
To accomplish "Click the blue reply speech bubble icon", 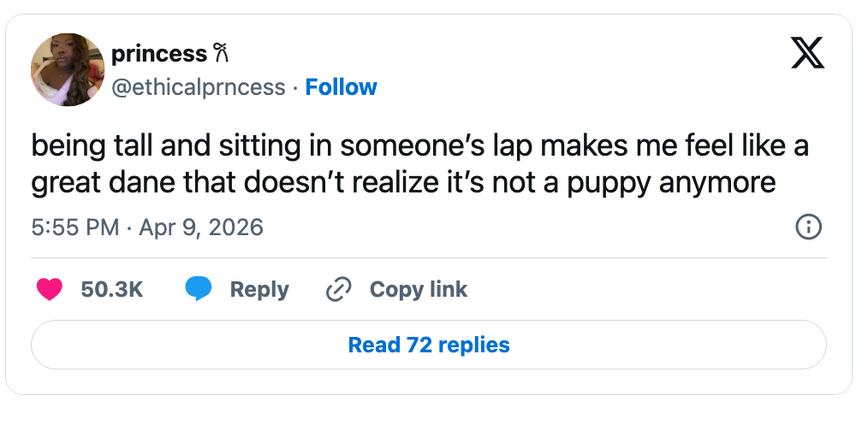I will (x=199, y=290).
